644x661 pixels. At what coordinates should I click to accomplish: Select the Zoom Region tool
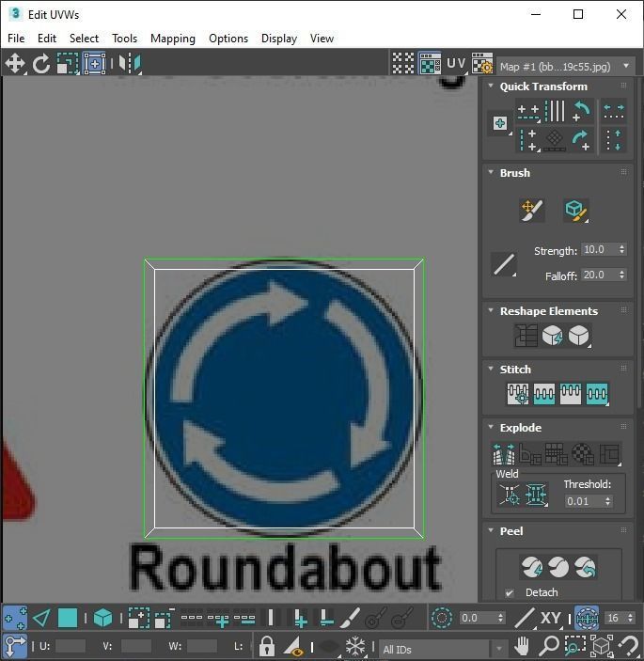[574, 646]
